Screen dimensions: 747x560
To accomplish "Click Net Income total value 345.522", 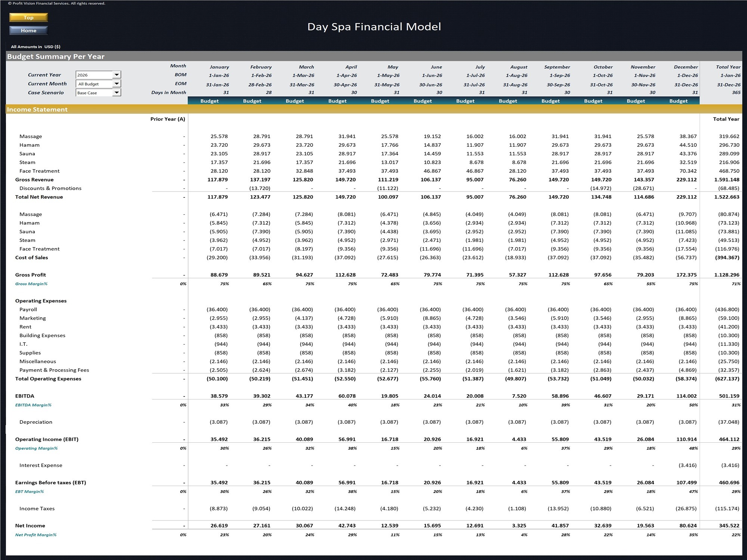I will tap(729, 525).
